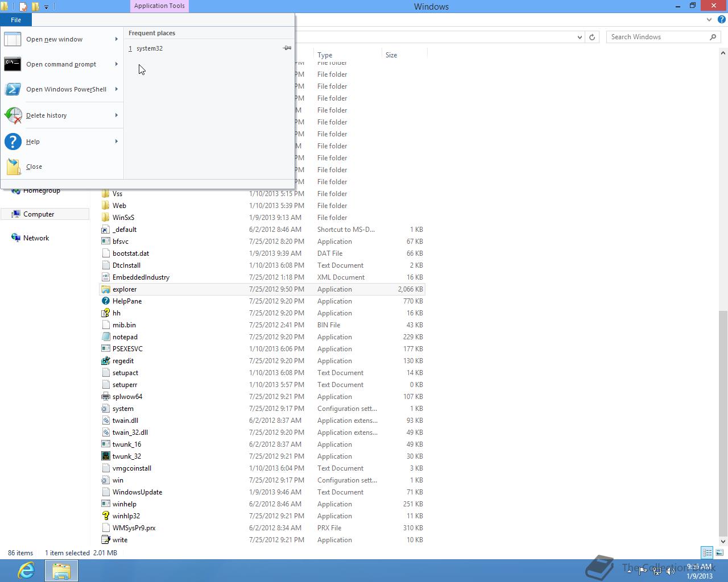Click the vertical scrollbar up arrow

(x=723, y=53)
